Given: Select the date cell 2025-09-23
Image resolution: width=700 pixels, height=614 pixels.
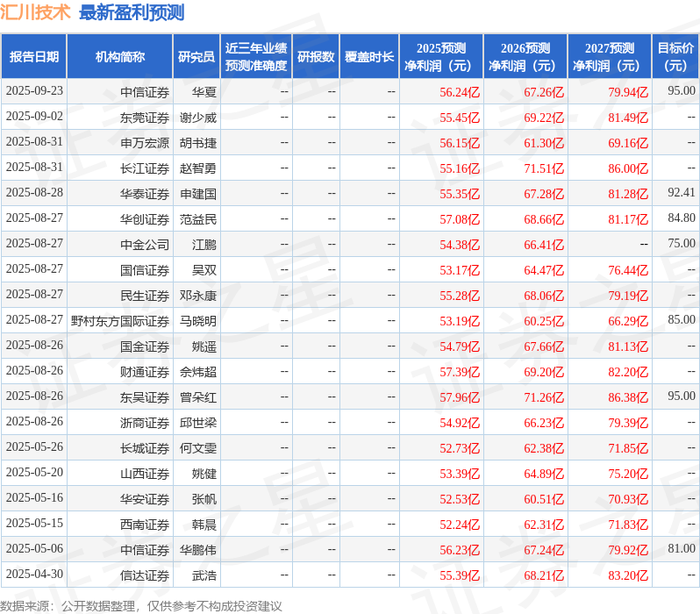Looking at the screenshot, I should click(x=34, y=91).
